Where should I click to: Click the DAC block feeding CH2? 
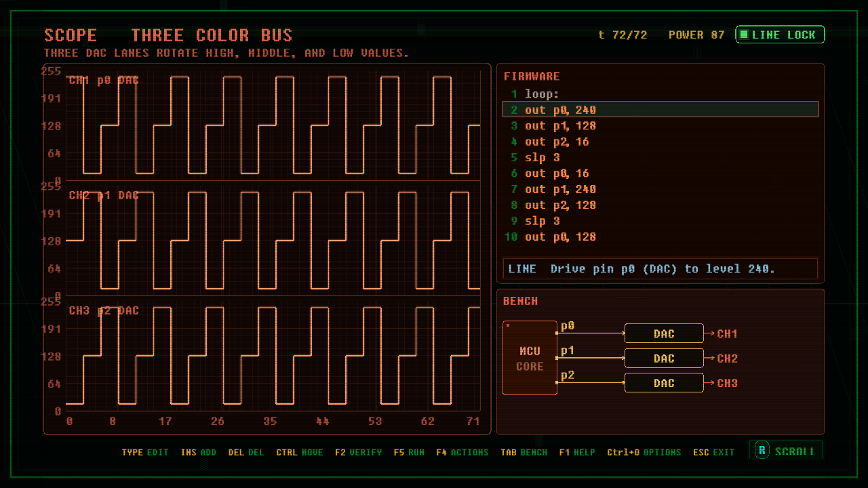coord(664,358)
